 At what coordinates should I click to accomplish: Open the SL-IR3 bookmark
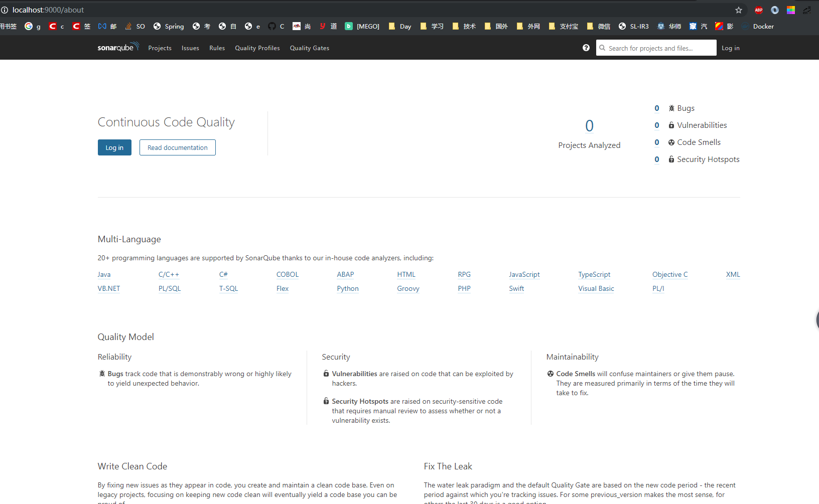pyautogui.click(x=633, y=26)
